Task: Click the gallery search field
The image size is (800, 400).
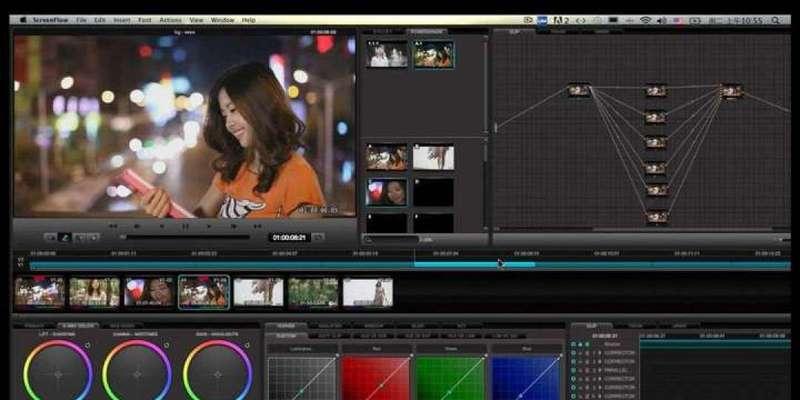Action: [391, 239]
